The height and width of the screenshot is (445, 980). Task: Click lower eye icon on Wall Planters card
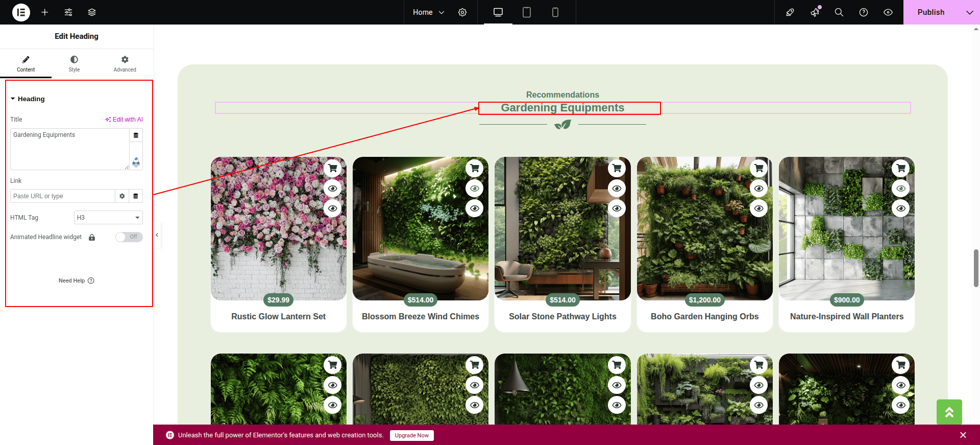(x=901, y=208)
